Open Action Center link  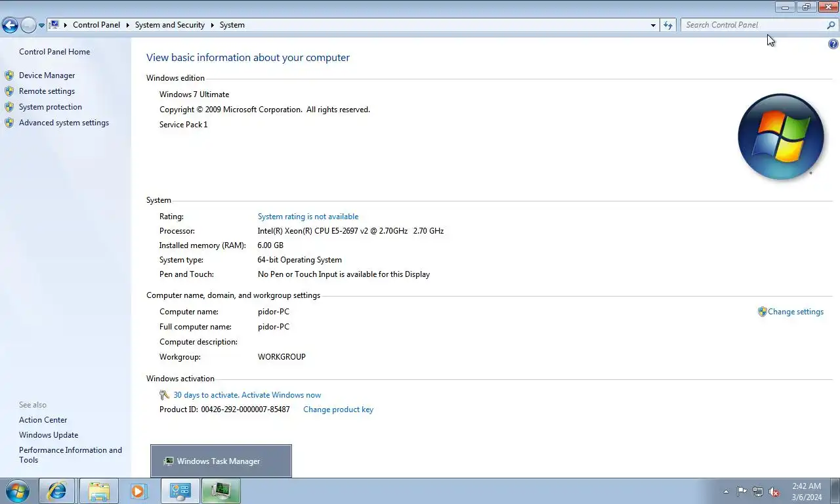point(43,420)
